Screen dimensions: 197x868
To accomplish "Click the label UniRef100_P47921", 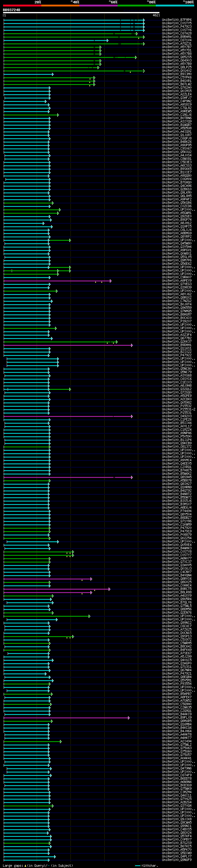I will tap(177, 674).
